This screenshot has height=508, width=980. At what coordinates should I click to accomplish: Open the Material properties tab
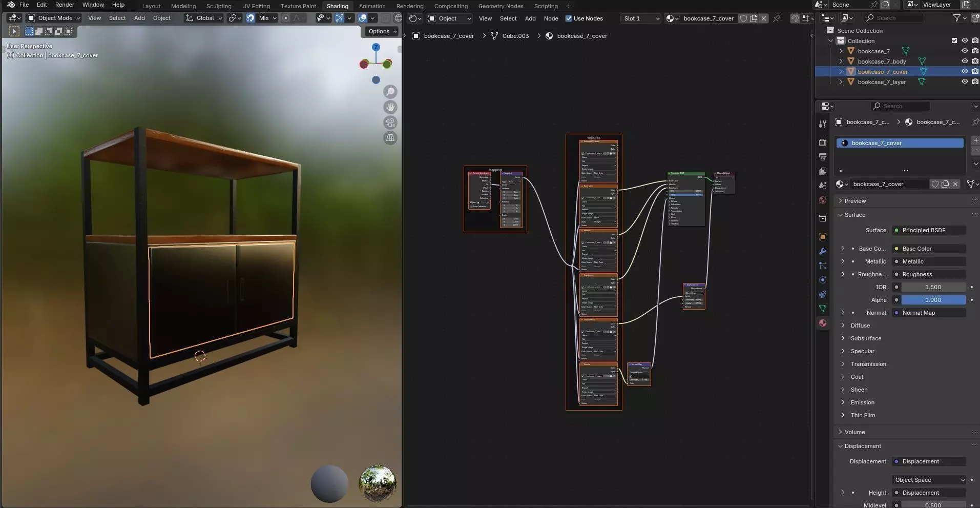point(823,323)
